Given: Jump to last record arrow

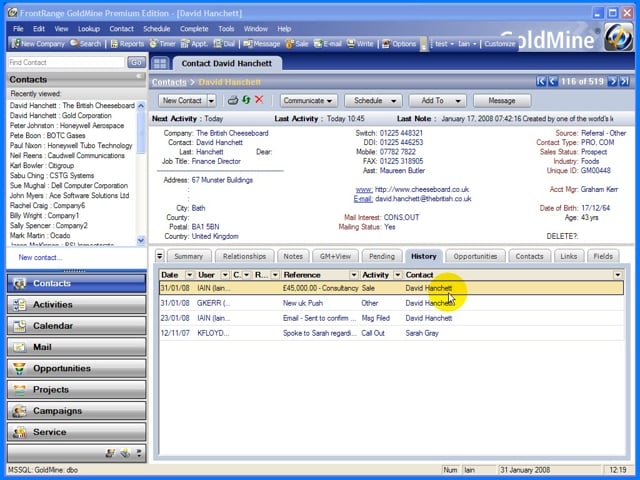Looking at the screenshot, I should click(624, 82).
